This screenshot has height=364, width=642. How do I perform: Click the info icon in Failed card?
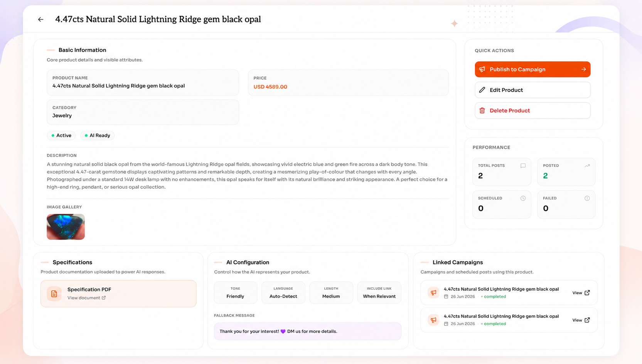(587, 198)
